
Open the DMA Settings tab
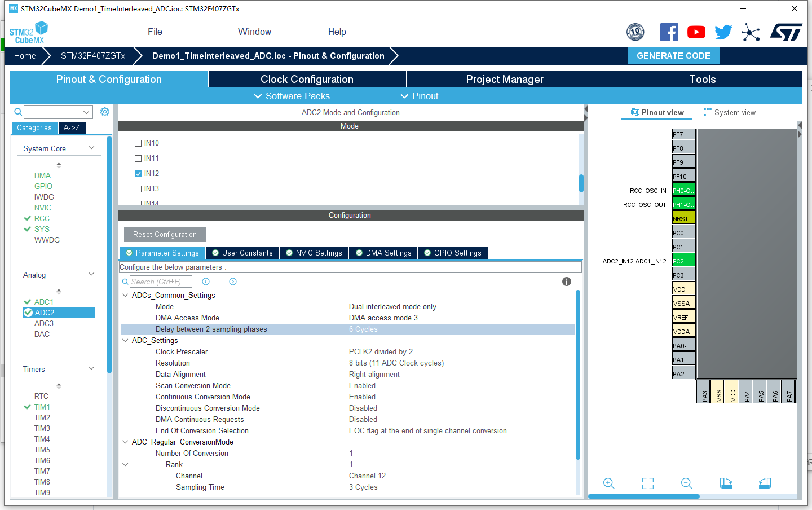(x=383, y=253)
